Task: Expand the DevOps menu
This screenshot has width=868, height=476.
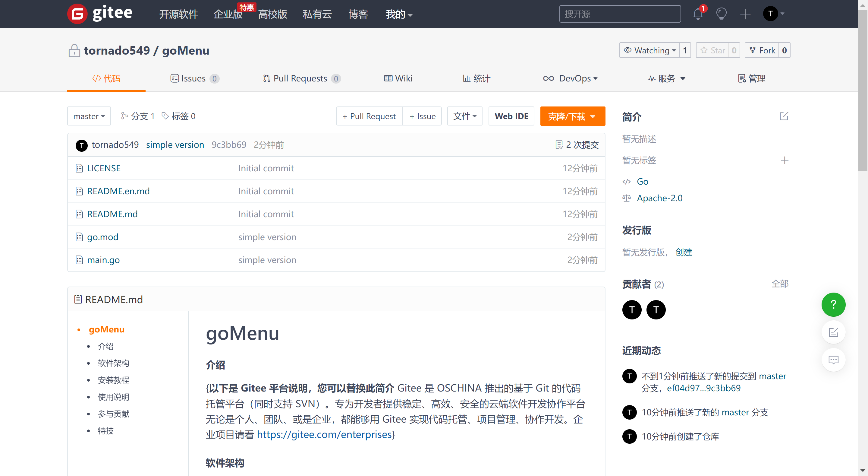Action: [x=570, y=79]
